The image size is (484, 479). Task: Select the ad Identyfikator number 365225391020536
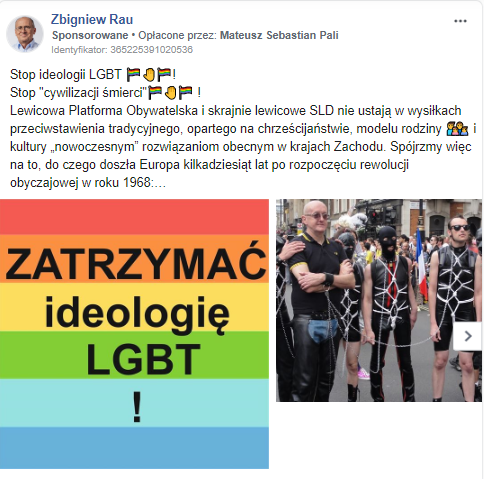point(152,50)
